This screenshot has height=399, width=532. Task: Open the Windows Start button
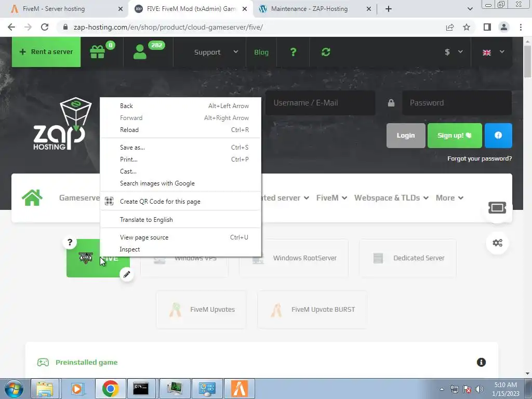pos(14,389)
